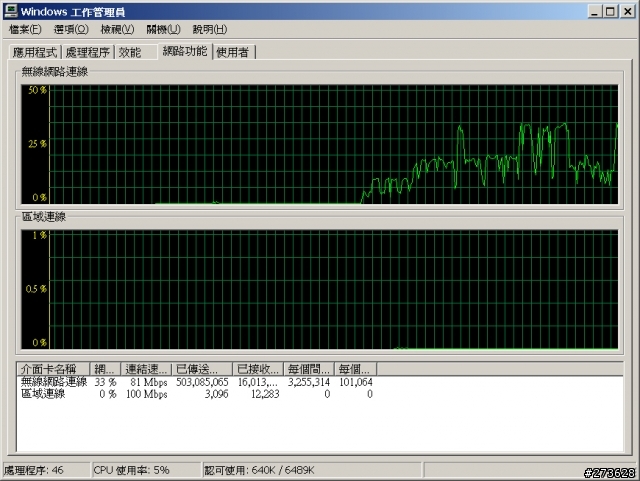Click the 3,096 bytes sent value

[x=216, y=394]
